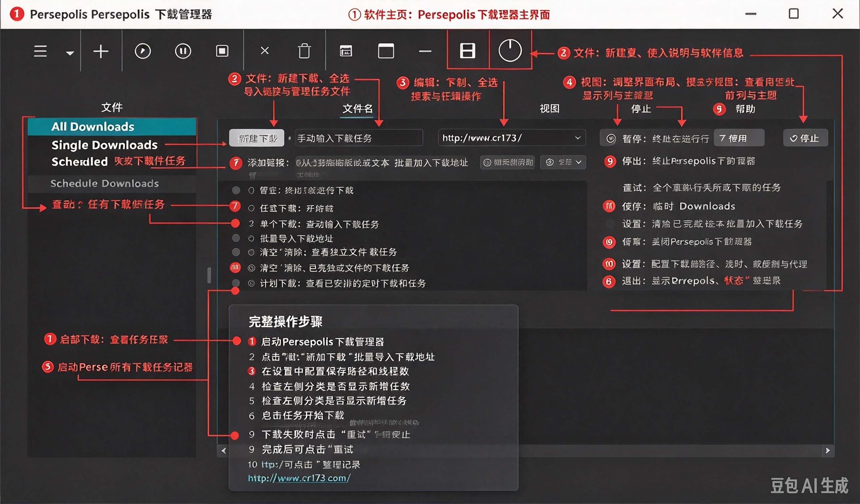
Task: Click the window-shaped toolbar icon
Action: tap(386, 51)
